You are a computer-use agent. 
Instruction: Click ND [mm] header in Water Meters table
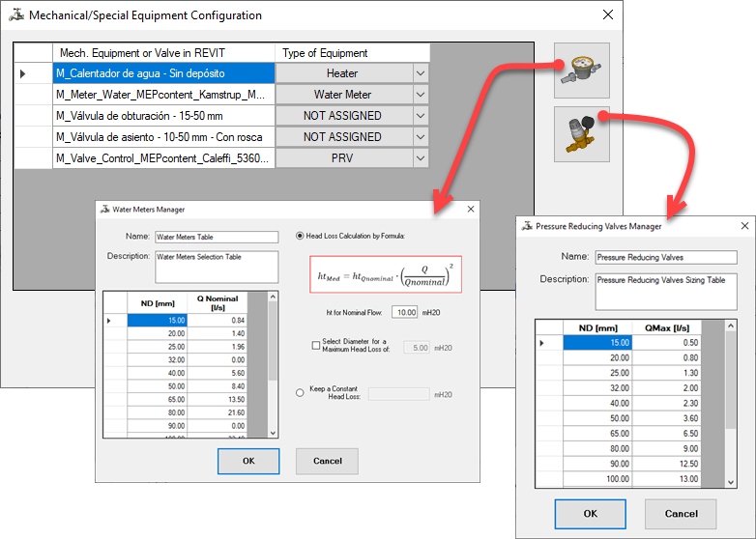click(158, 303)
